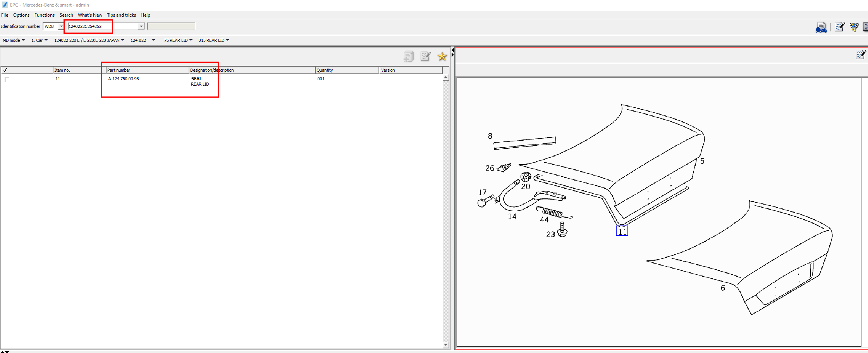
Task: Click the gold star favorites icon
Action: coord(442,57)
